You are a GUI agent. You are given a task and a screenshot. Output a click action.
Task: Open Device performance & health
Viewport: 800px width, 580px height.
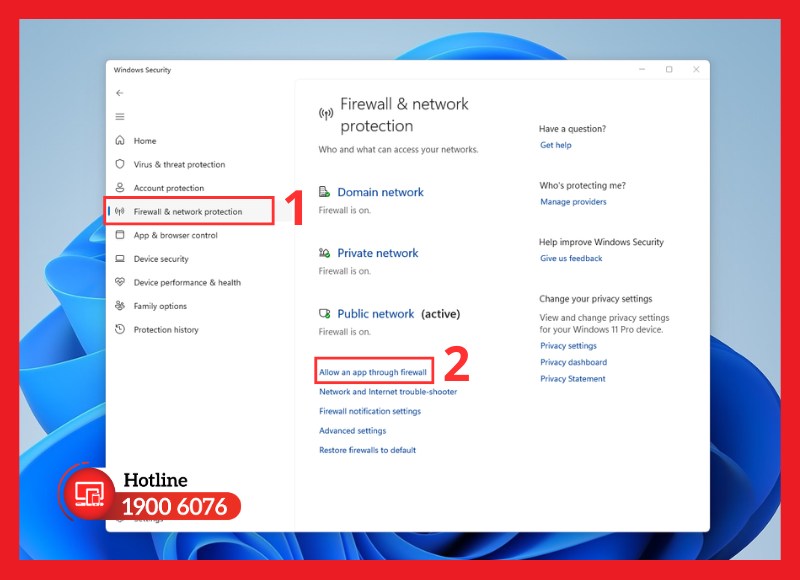(187, 282)
